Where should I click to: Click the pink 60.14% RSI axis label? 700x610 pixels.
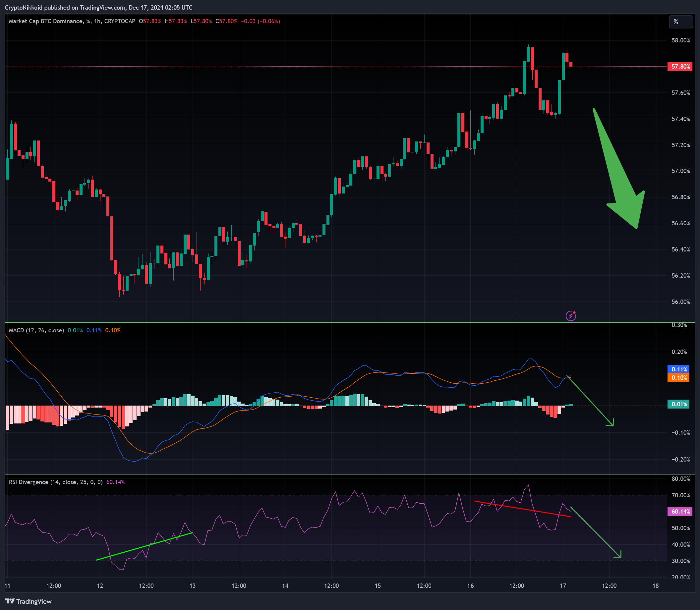tap(680, 511)
